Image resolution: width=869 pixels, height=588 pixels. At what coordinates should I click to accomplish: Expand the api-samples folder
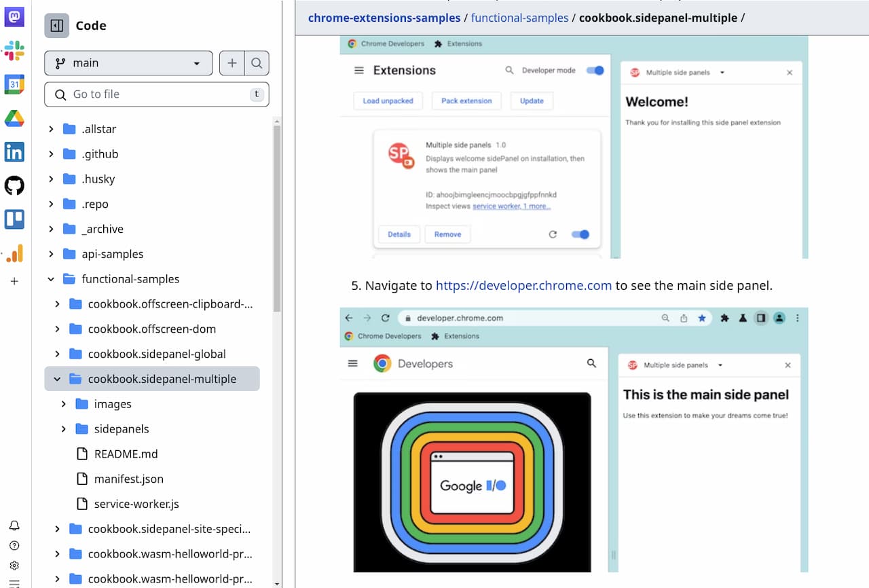click(x=51, y=254)
